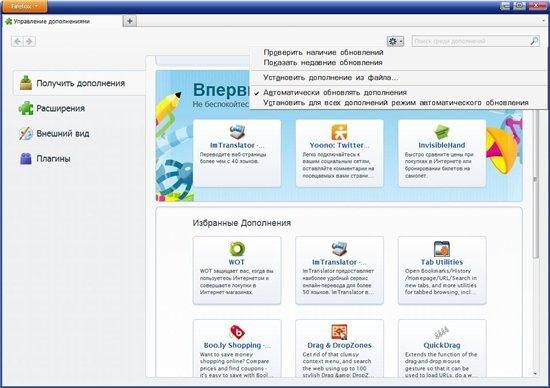This screenshot has height=388, width=550.
Task: Click the WOT description text
Action: [x=237, y=282]
